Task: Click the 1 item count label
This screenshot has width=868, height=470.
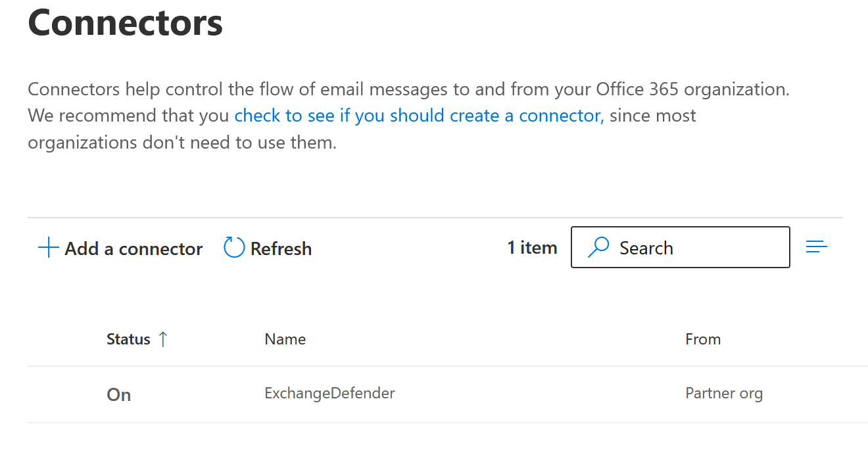Action: point(532,247)
